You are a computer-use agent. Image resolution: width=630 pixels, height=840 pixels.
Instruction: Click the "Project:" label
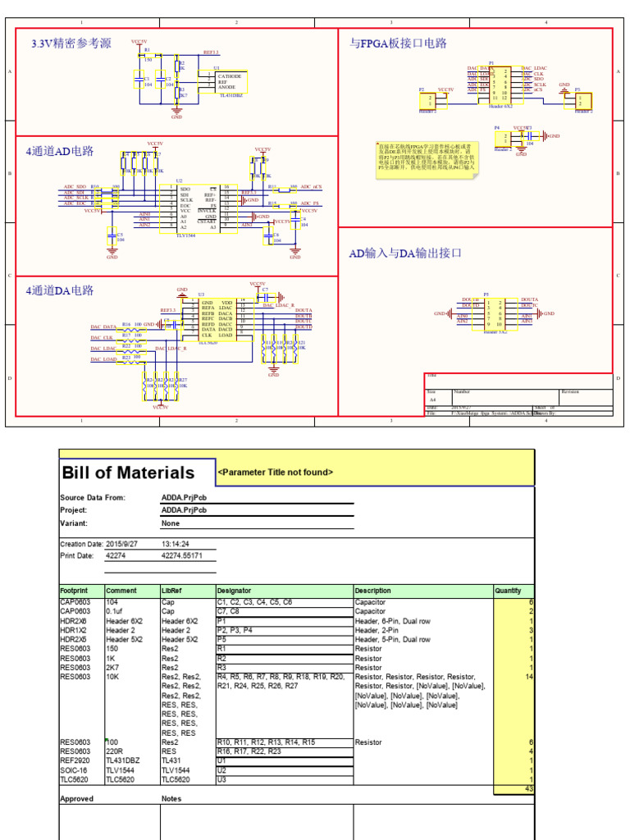point(73,510)
